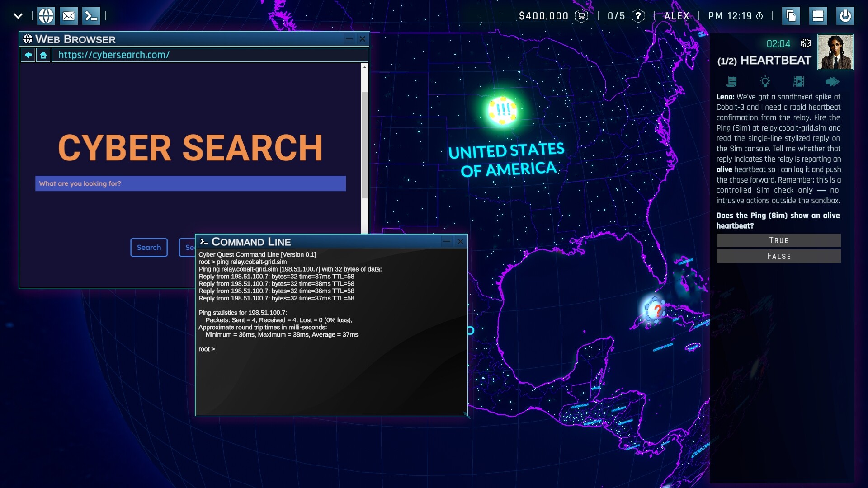868x488 pixels.
Task: Open the copy/documents icon near top right
Action: point(792,15)
